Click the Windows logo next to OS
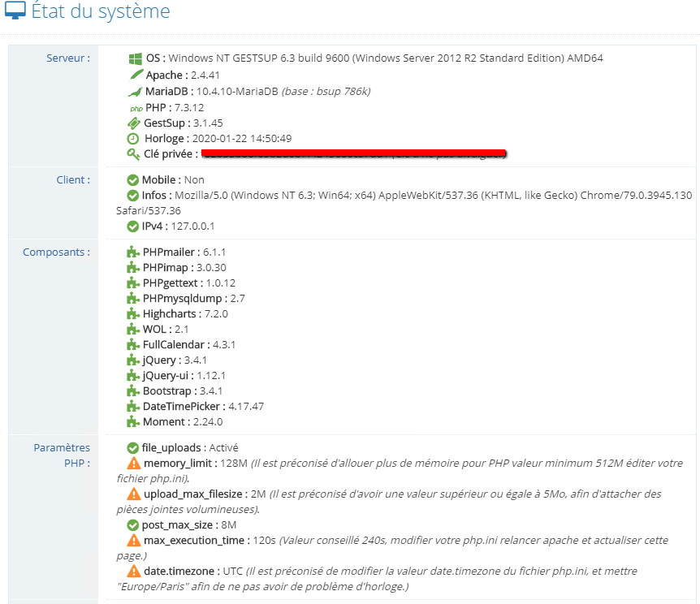The image size is (700, 604). (136, 58)
